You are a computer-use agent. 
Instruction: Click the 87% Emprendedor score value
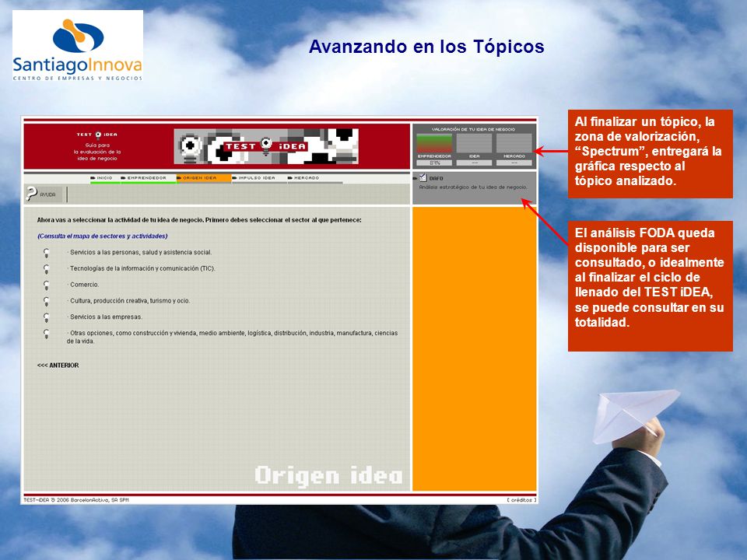point(434,163)
